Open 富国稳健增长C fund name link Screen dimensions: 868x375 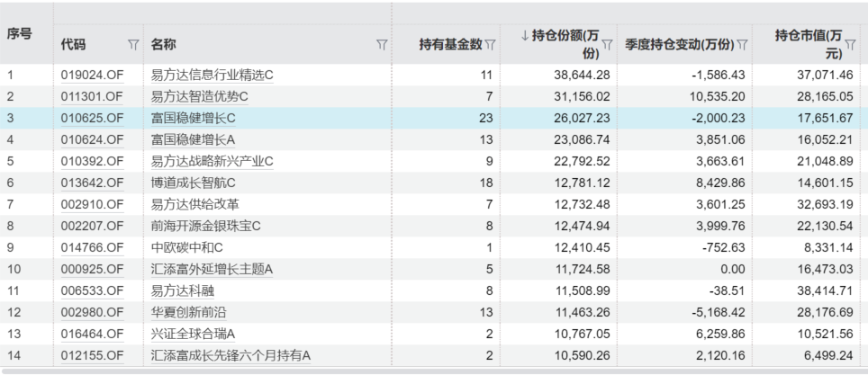point(193,118)
